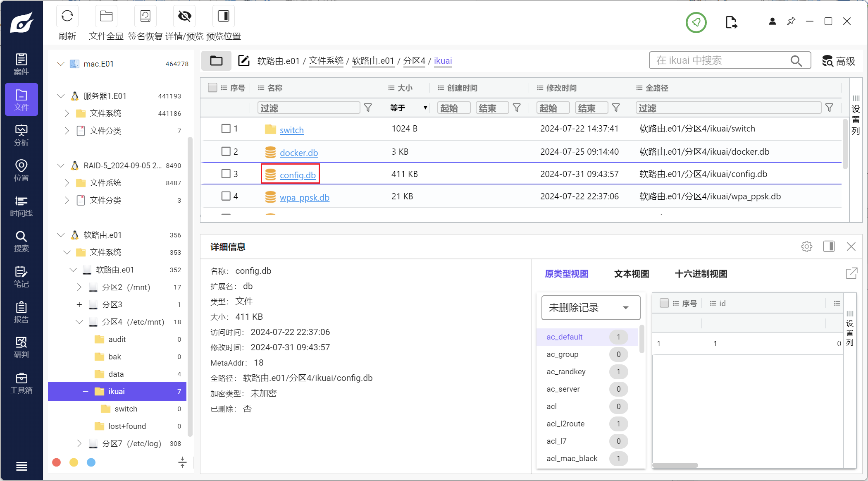Image resolution: width=868 pixels, height=481 pixels.
Task: Switch to the 文本视图 tab
Action: click(x=632, y=274)
